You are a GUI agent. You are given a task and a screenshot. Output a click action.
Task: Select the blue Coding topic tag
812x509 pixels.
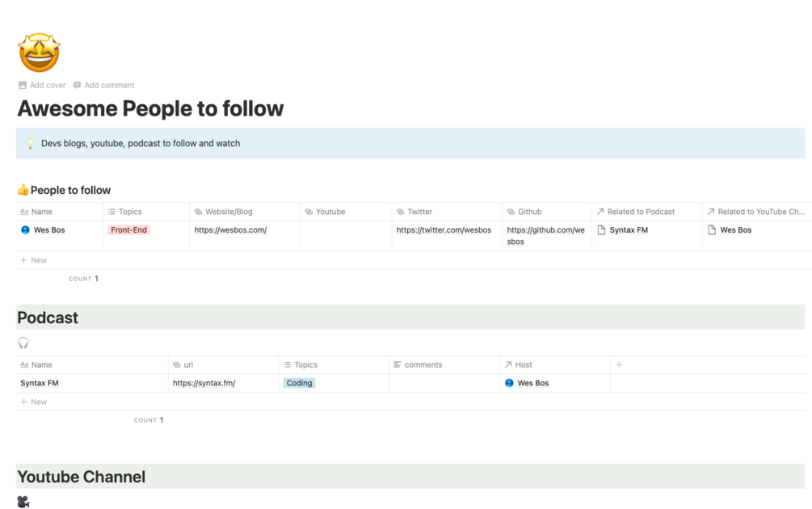pyautogui.click(x=299, y=383)
